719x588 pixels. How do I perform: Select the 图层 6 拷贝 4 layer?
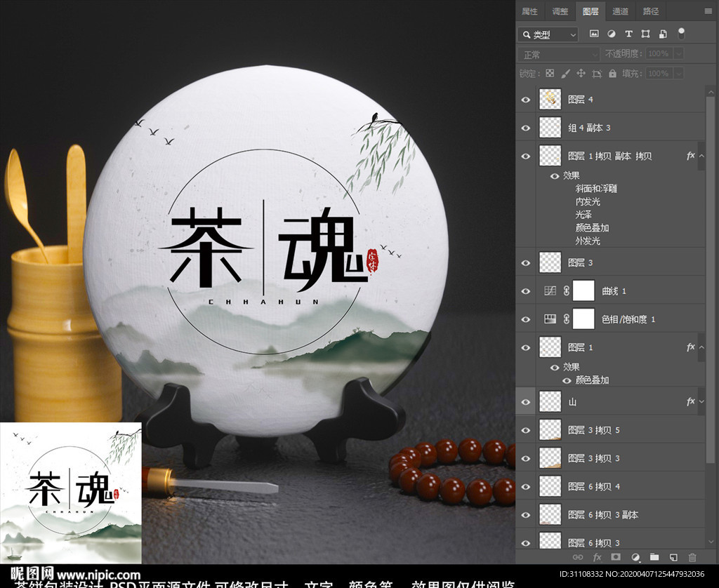tap(610, 486)
